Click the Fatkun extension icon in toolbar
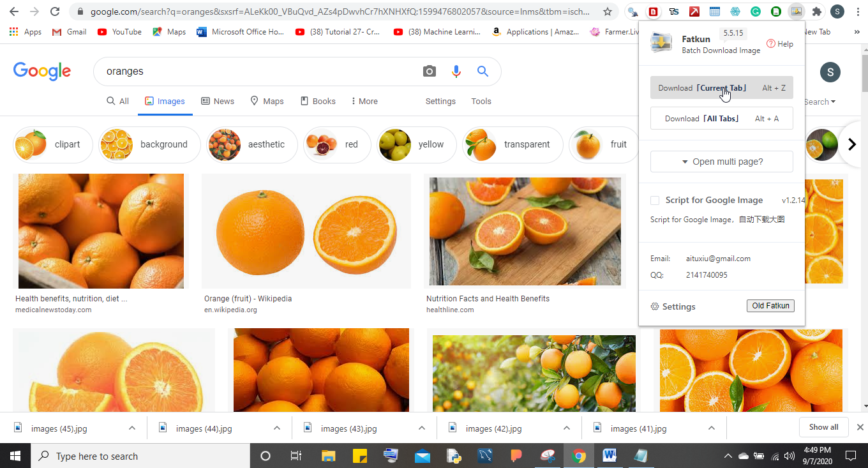The height and width of the screenshot is (468, 868). point(795,11)
